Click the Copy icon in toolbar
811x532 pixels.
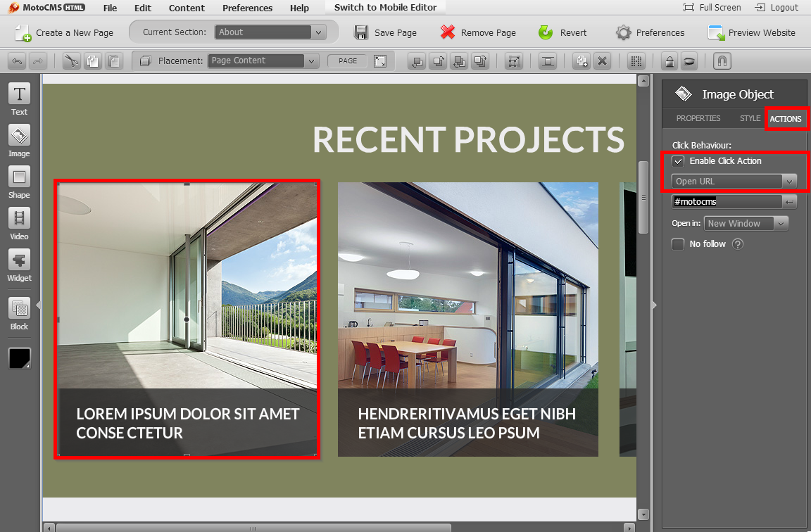point(93,61)
